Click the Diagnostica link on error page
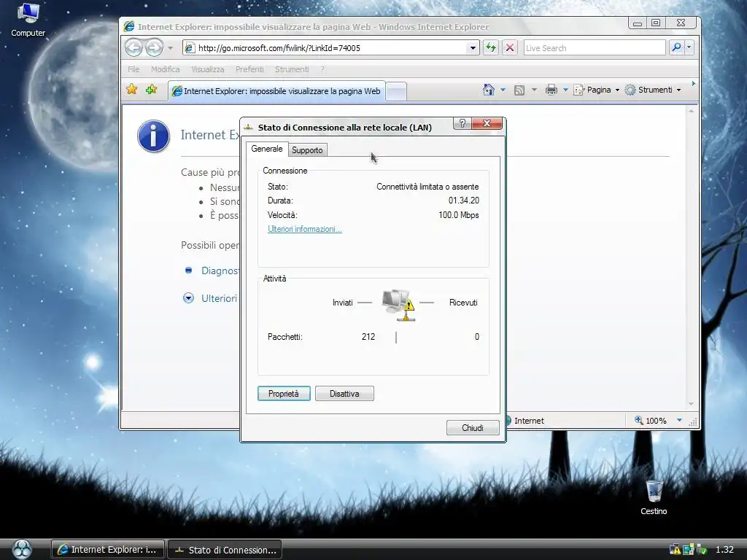The height and width of the screenshot is (560, 747). (x=220, y=271)
